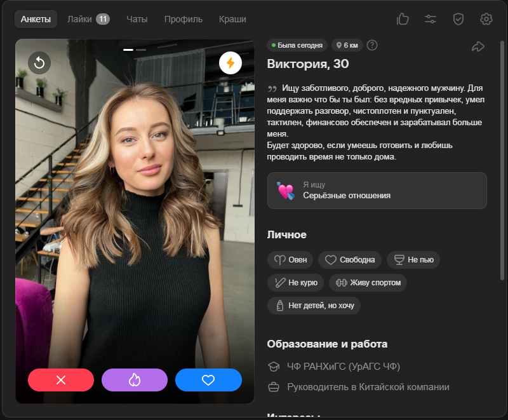The height and width of the screenshot is (420, 508).
Task: Click the Овен zodiac tag
Action: pyautogui.click(x=290, y=260)
